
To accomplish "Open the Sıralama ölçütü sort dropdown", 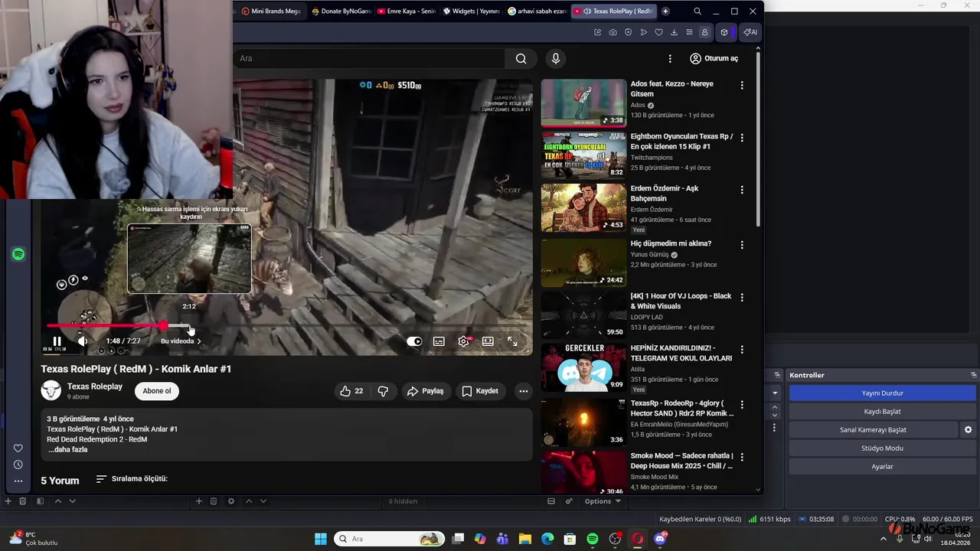I will (x=132, y=479).
